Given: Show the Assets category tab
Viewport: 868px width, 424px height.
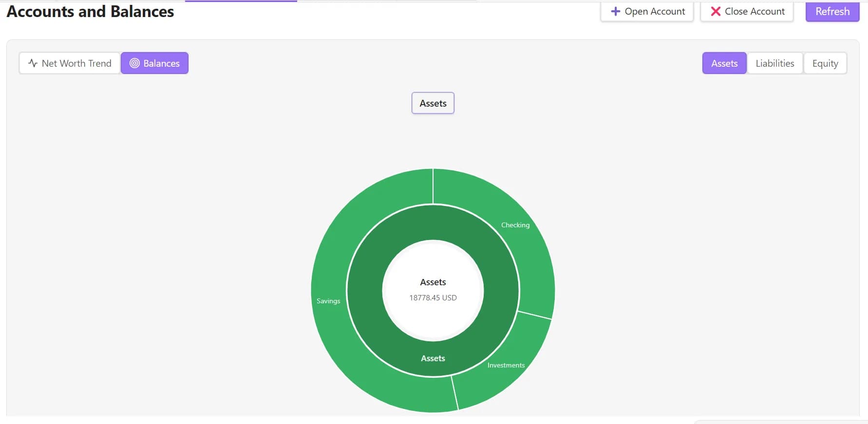Looking at the screenshot, I should (x=724, y=63).
